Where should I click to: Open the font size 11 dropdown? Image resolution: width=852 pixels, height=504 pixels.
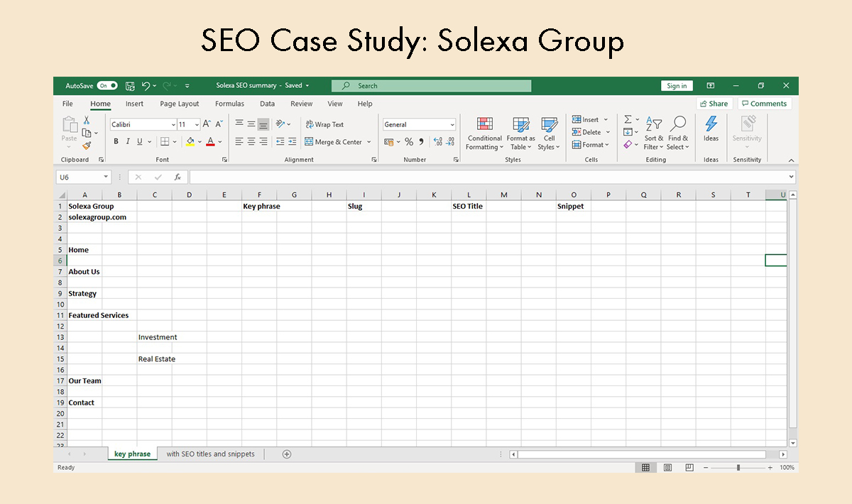pos(197,125)
